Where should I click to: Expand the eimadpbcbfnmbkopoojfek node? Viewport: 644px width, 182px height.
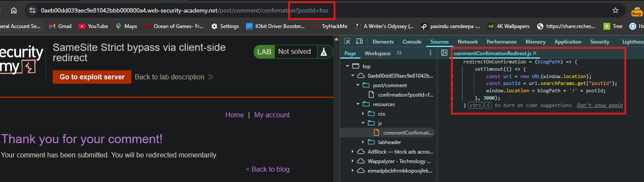pyautogui.click(x=352, y=171)
